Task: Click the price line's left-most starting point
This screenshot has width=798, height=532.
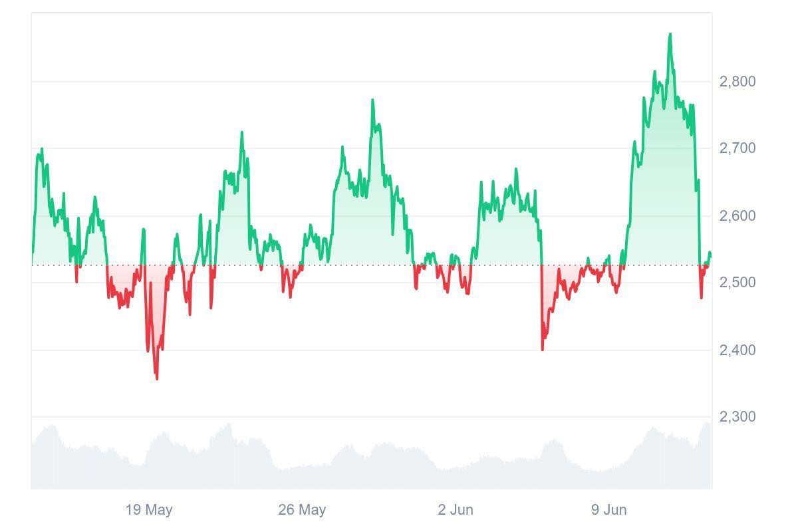Action: [32, 253]
